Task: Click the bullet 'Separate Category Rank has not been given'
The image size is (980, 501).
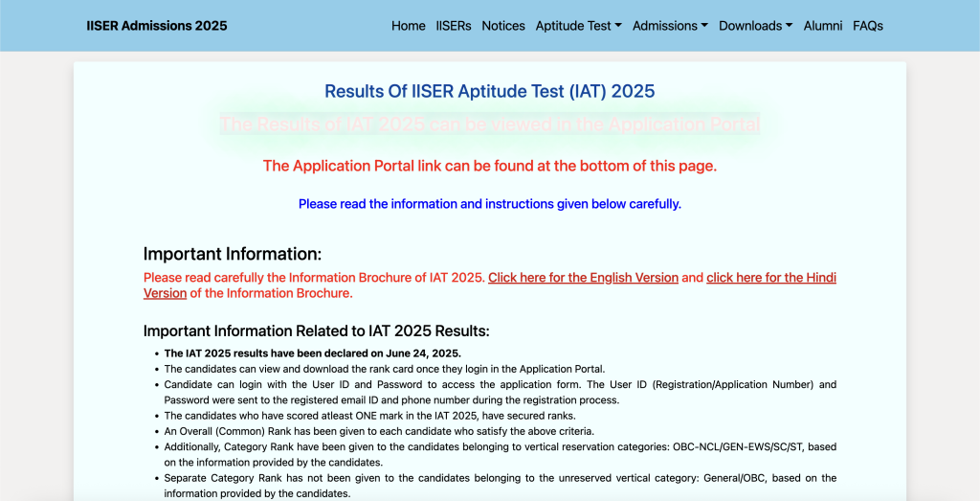Action: 500,486
